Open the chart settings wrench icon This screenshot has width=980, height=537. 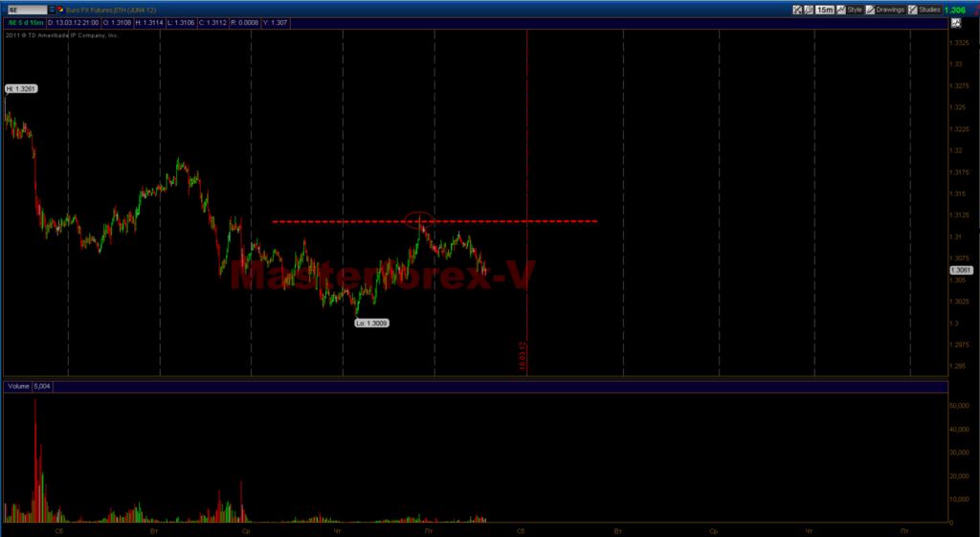tap(809, 10)
